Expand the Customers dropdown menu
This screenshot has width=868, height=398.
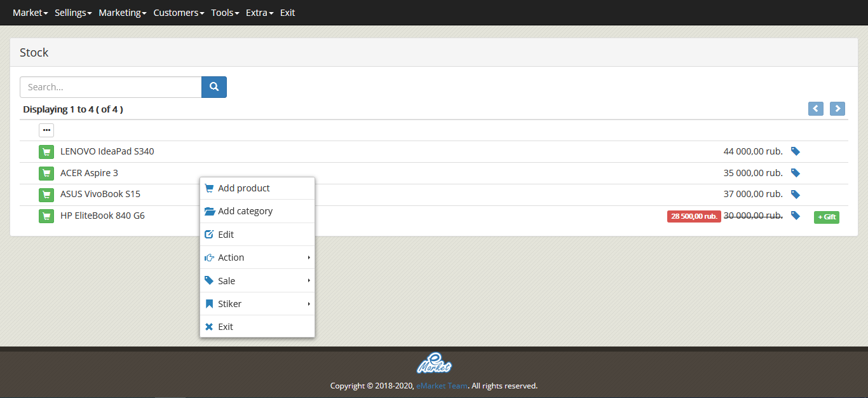coord(179,13)
